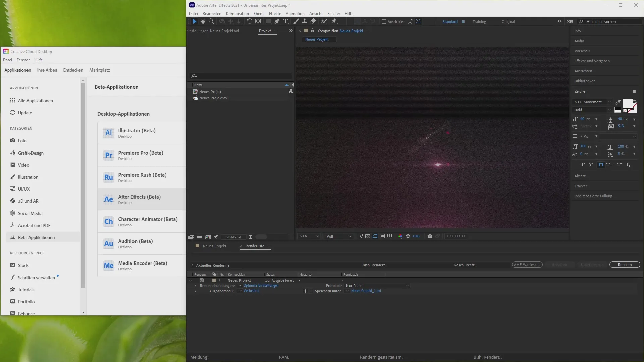Expand Rendereinstellungen row arrow
This screenshot has width=644, height=362.
pyautogui.click(x=195, y=286)
